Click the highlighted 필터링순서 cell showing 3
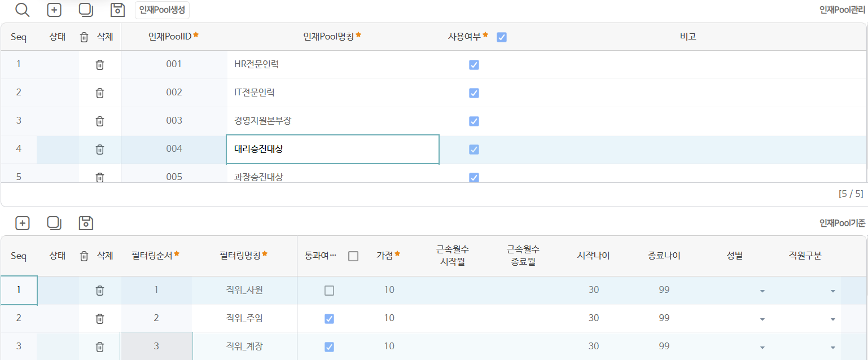The height and width of the screenshot is (360, 868). pyautogui.click(x=156, y=346)
